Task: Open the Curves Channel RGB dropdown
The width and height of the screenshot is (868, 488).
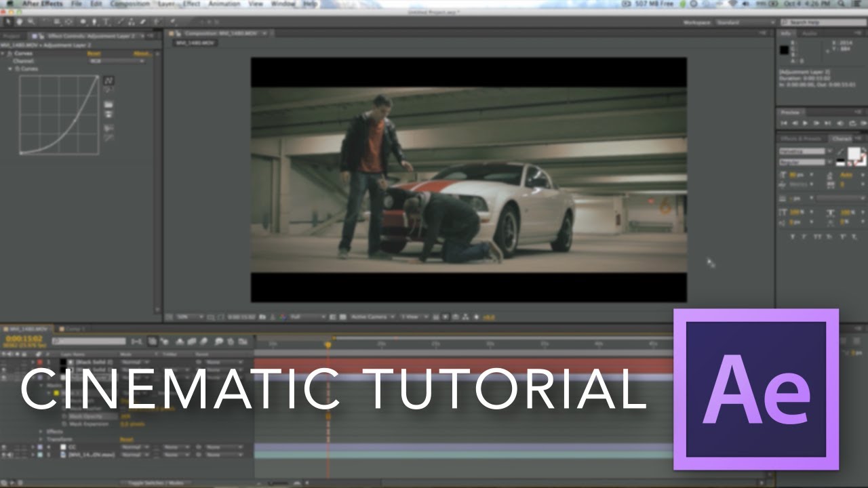Action: pos(117,61)
